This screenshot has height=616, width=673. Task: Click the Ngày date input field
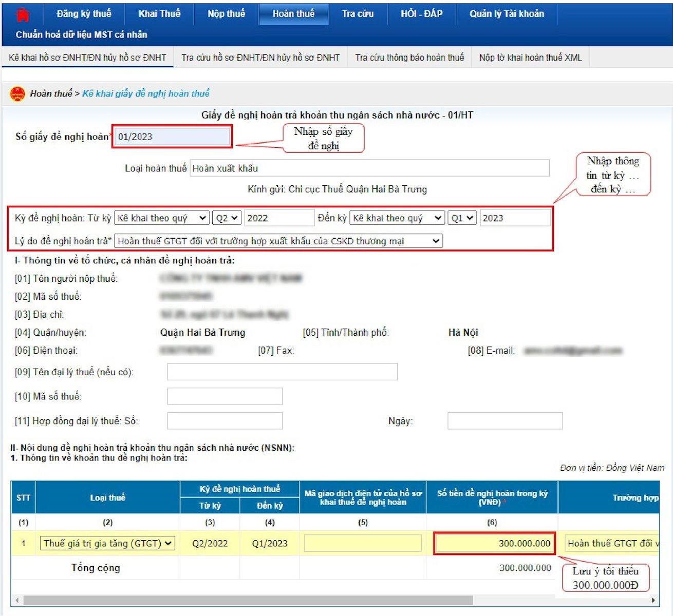click(505, 420)
